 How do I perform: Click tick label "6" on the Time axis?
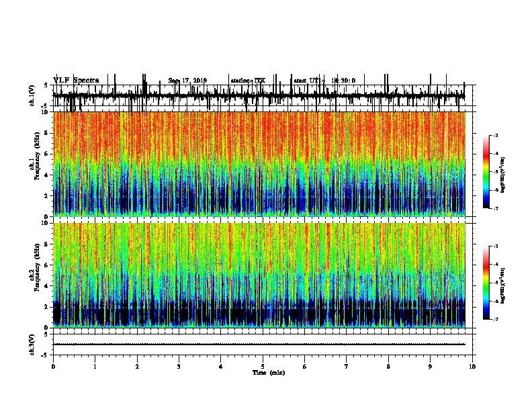[x=305, y=367]
